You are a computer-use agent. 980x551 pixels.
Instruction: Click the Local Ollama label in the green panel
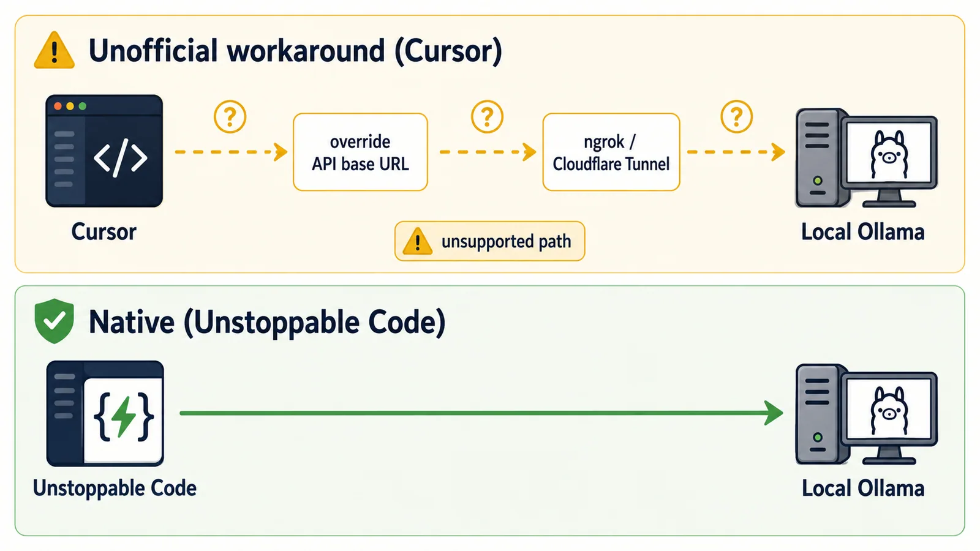coord(863,488)
